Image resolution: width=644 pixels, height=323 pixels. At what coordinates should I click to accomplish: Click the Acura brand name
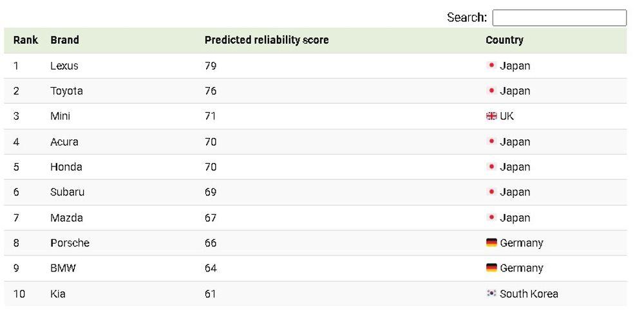tap(64, 142)
